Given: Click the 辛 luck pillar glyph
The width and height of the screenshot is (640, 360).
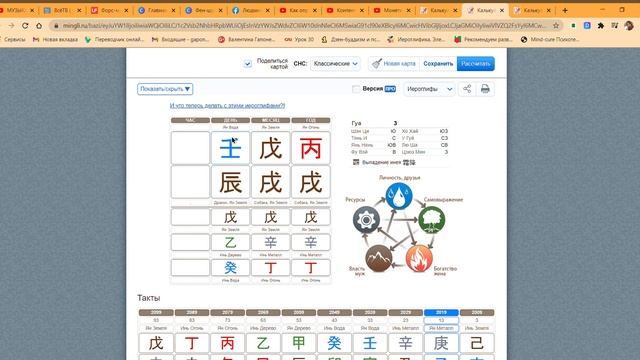Looking at the screenshot, I should 405,343.
